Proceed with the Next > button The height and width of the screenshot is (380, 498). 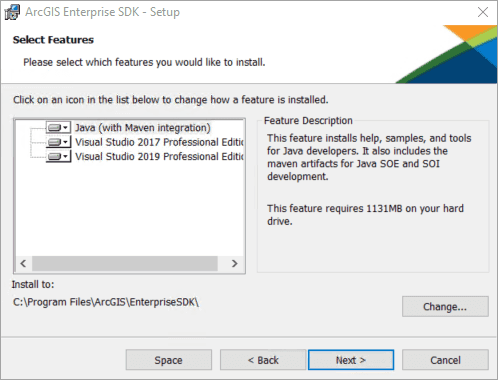tap(351, 360)
